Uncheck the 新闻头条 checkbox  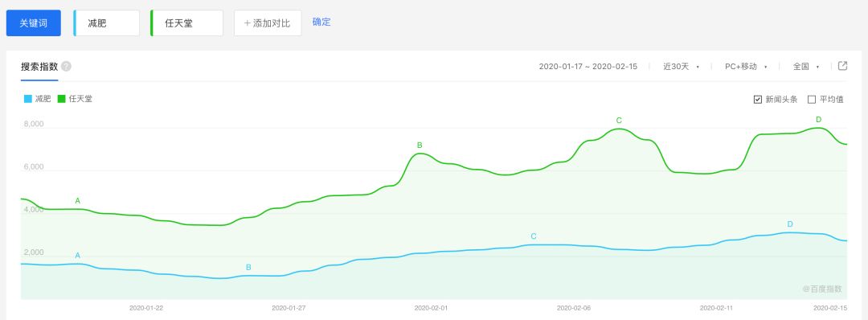[x=758, y=100]
